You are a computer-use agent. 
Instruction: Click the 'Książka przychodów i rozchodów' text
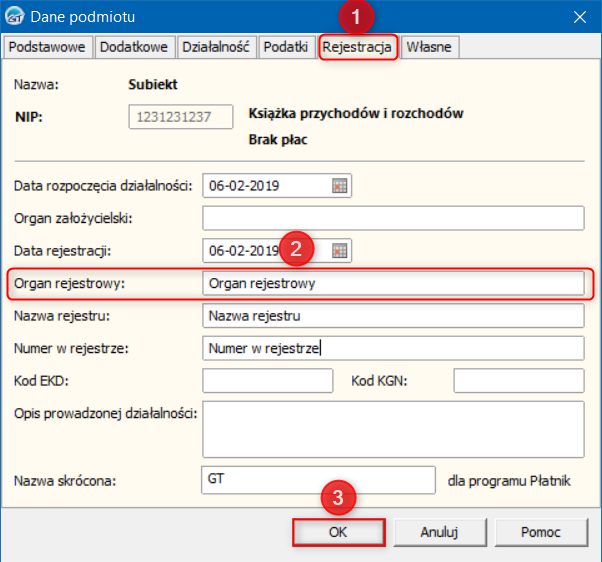pos(356,114)
